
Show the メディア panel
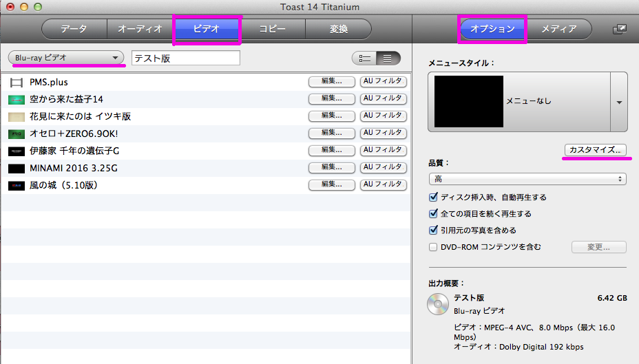pyautogui.click(x=558, y=29)
